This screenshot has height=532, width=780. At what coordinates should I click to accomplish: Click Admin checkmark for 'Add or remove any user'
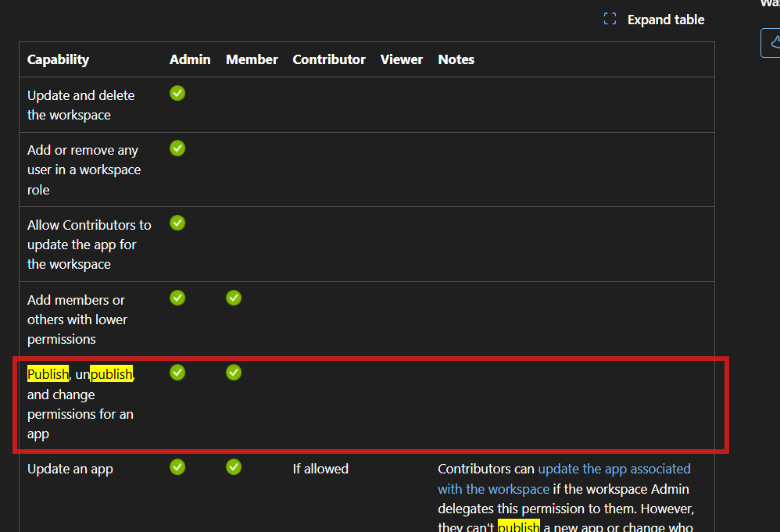tap(177, 148)
